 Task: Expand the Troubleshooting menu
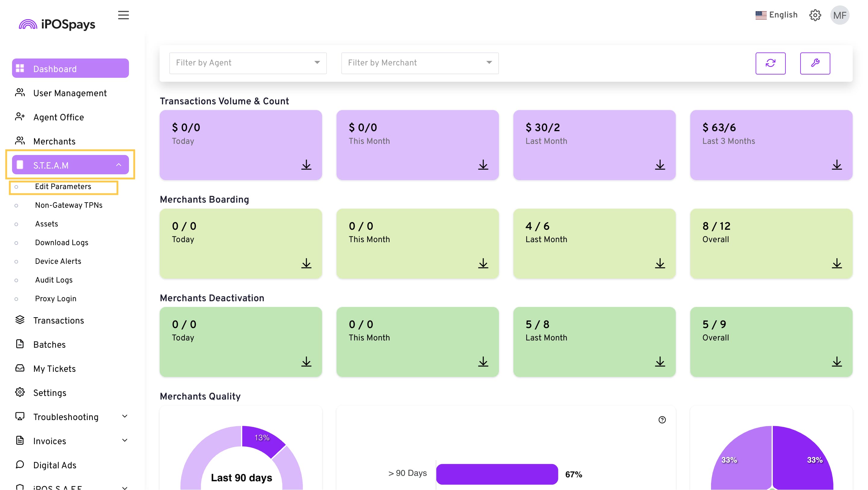(x=124, y=416)
